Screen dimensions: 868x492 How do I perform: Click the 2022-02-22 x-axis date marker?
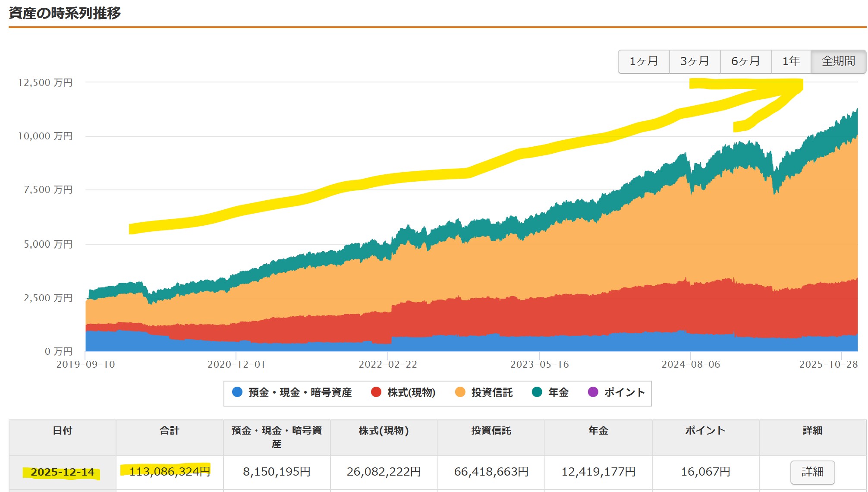388,365
